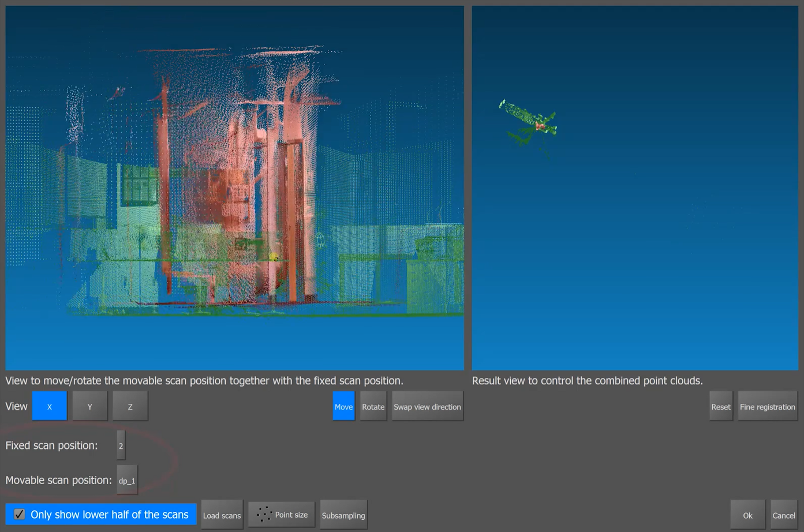Confirm with the Ok button

point(748,515)
